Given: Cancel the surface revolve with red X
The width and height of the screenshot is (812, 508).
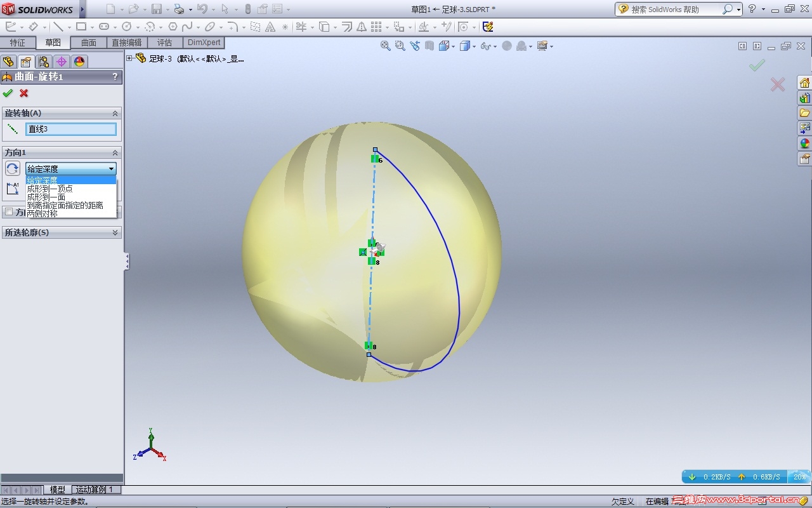Looking at the screenshot, I should 24,93.
